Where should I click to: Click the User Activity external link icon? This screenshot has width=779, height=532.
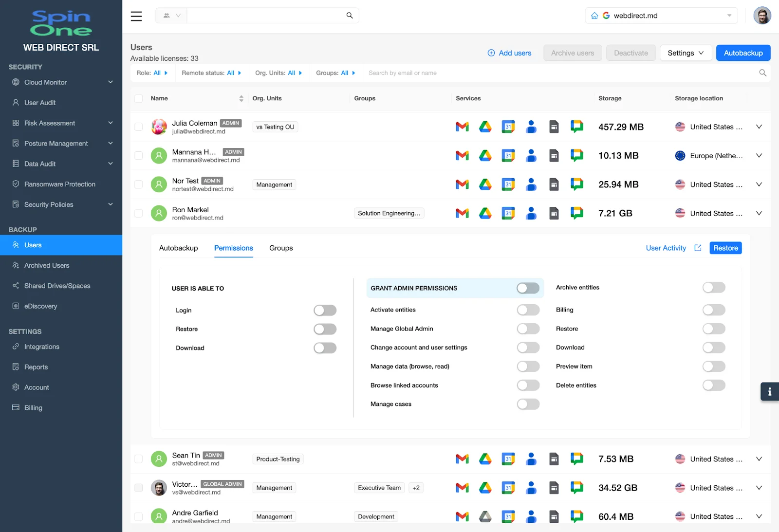[x=697, y=248]
